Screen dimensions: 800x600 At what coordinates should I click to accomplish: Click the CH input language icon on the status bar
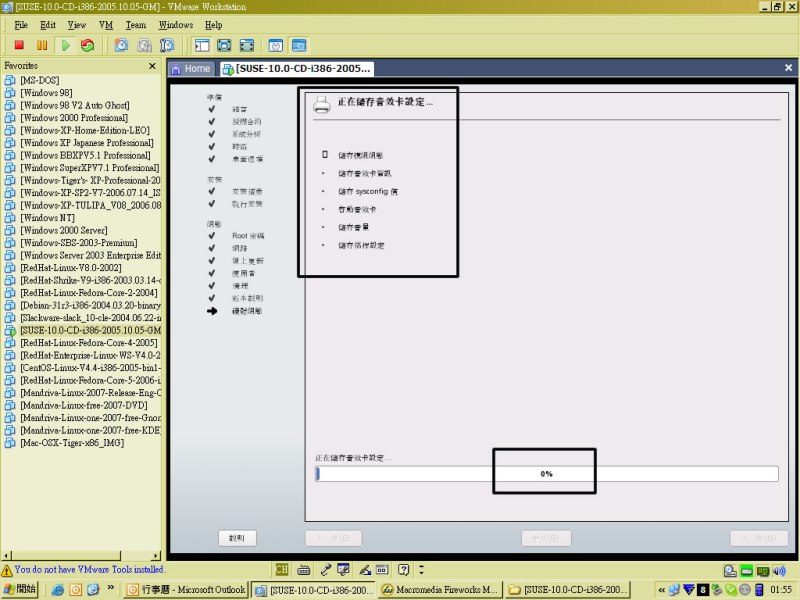[x=282, y=569]
